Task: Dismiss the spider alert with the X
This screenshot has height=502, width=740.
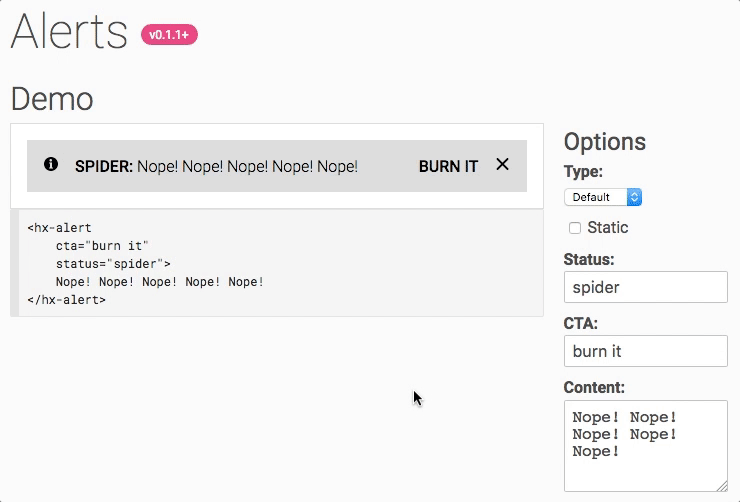Action: [503, 165]
